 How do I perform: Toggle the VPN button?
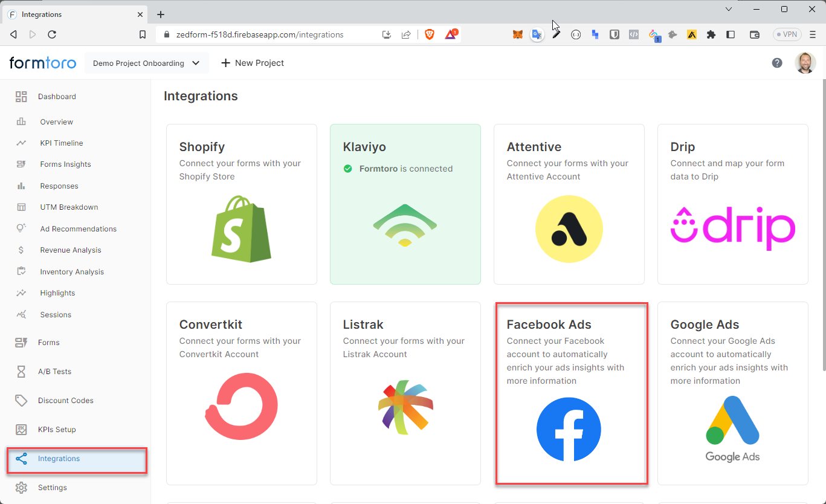pos(787,34)
